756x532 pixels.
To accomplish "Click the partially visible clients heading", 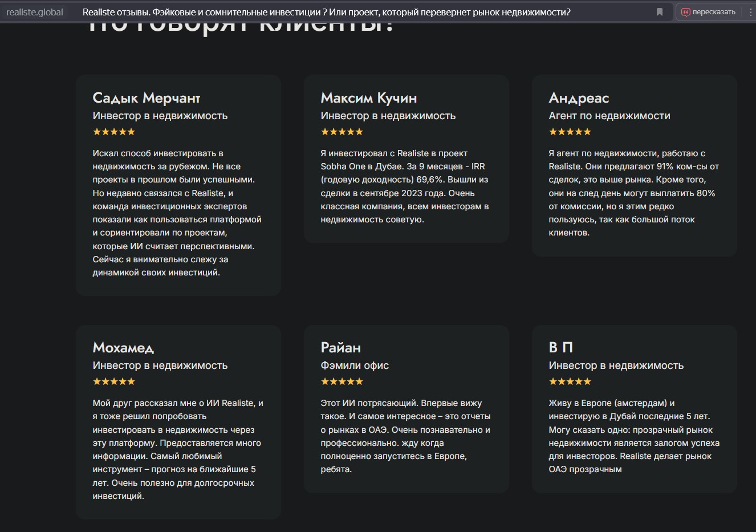I will tap(241, 27).
